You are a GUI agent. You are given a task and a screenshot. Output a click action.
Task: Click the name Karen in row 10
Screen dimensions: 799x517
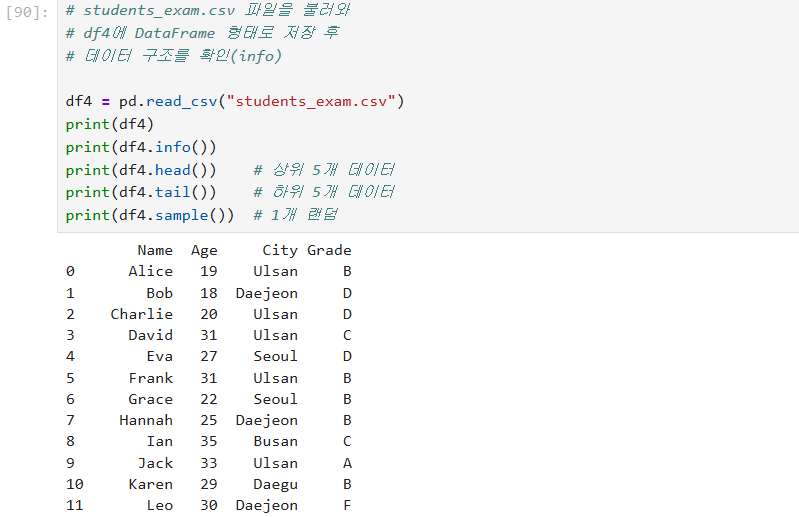[150, 484]
